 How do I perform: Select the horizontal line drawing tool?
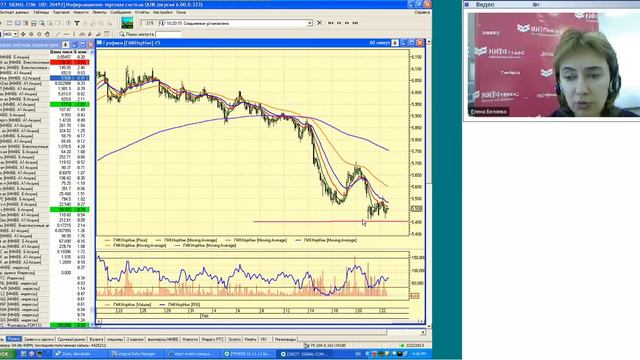[x=66, y=34]
